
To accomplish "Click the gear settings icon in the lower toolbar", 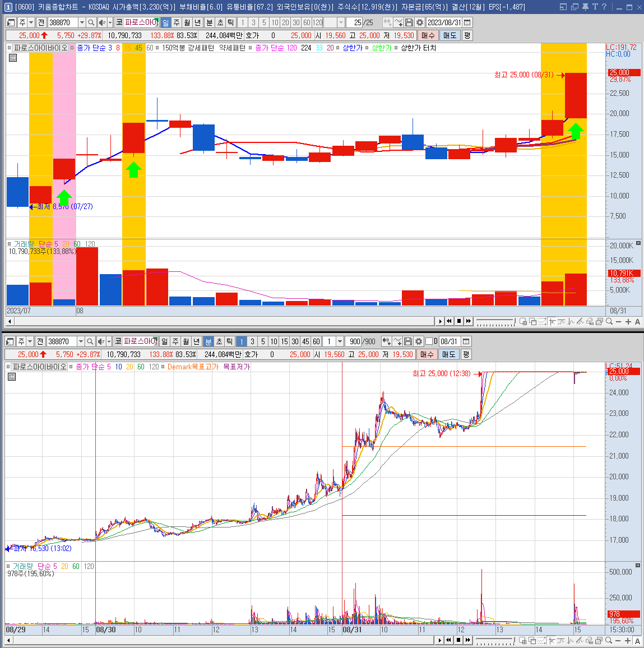I will [x=419, y=341].
